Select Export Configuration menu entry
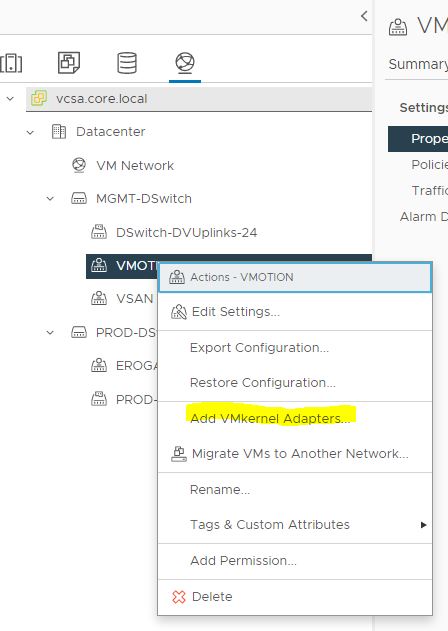This screenshot has height=631, width=448. [259, 348]
